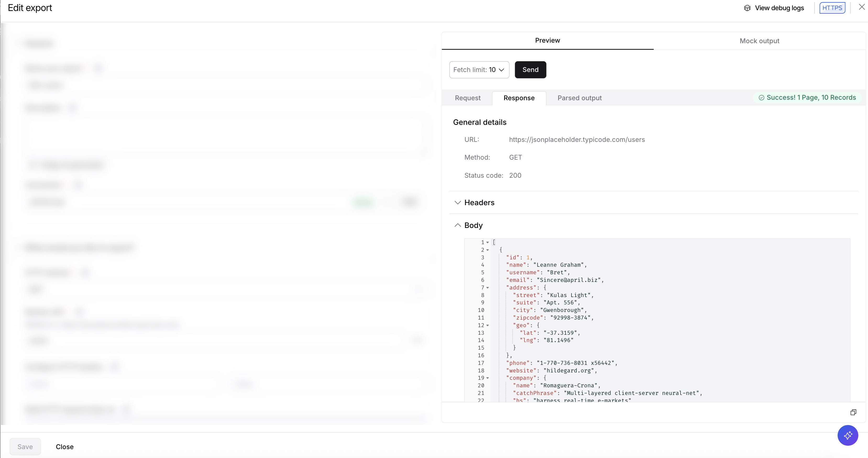
Task: Switch to the Mock output tab
Action: click(759, 41)
